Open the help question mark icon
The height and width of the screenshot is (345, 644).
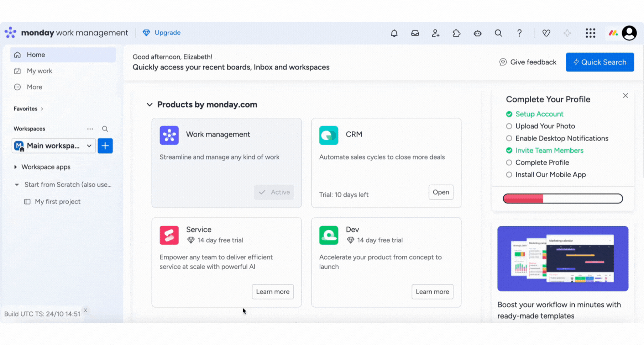point(519,33)
